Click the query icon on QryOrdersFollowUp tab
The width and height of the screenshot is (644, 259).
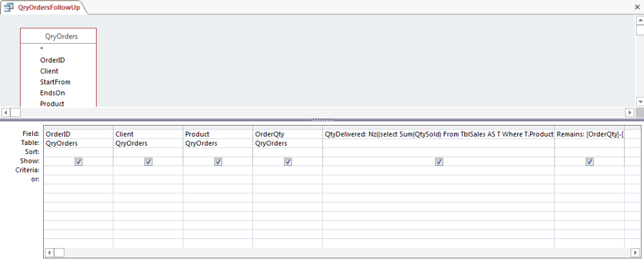[10, 7]
